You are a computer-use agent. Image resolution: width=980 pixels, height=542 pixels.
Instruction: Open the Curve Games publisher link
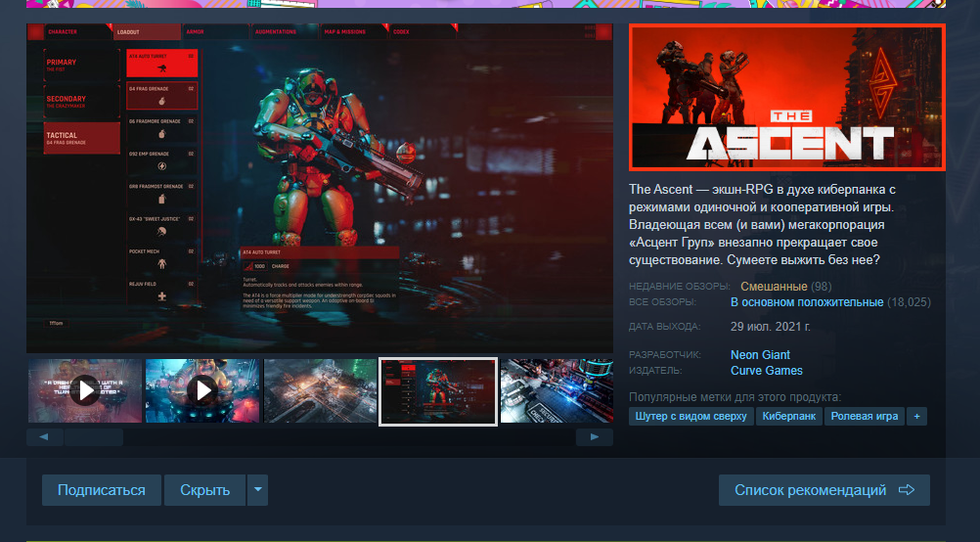(x=766, y=371)
